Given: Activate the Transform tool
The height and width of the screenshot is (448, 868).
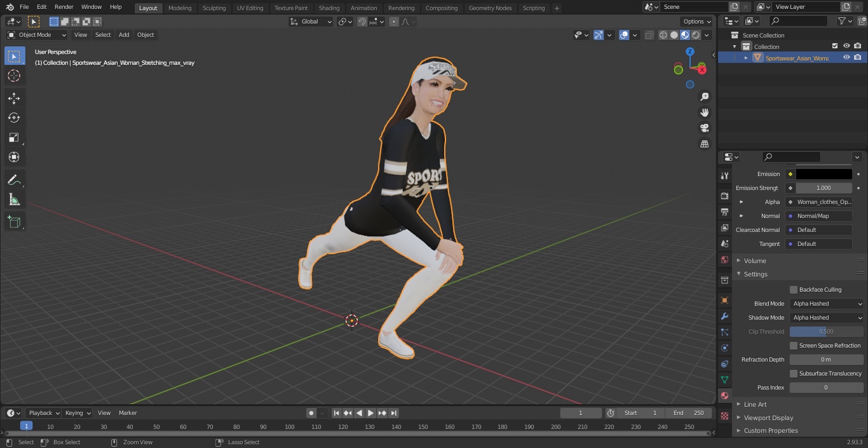Looking at the screenshot, I should tap(14, 157).
